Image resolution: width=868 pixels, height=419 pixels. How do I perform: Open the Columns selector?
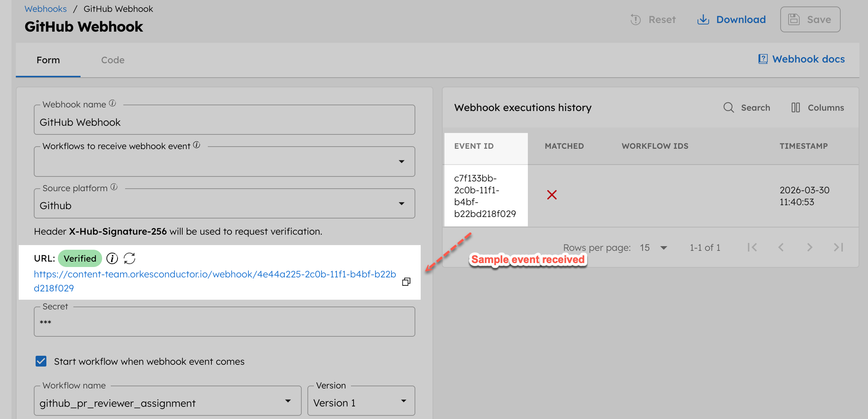click(x=817, y=107)
